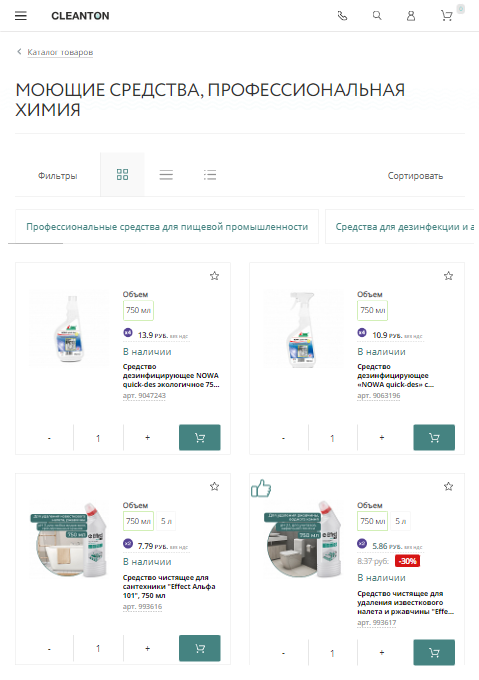Switch to list view layout

click(166, 175)
